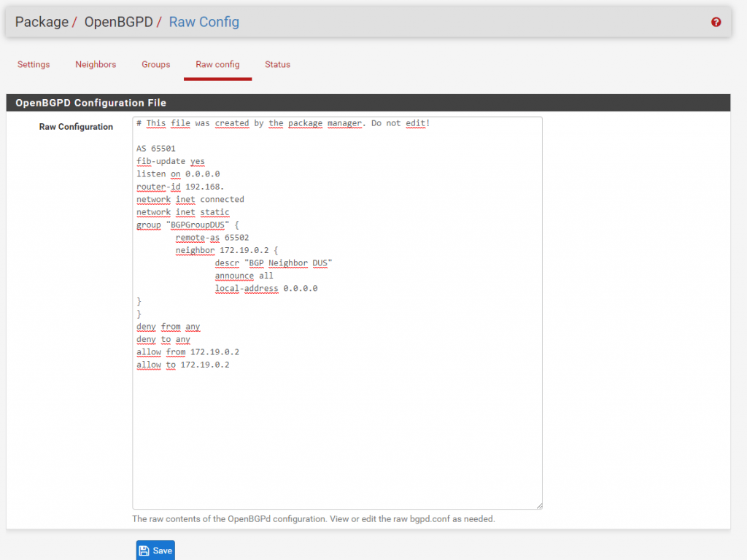747x560 pixels.
Task: Click the 'AS 65501' line
Action: 156,149
